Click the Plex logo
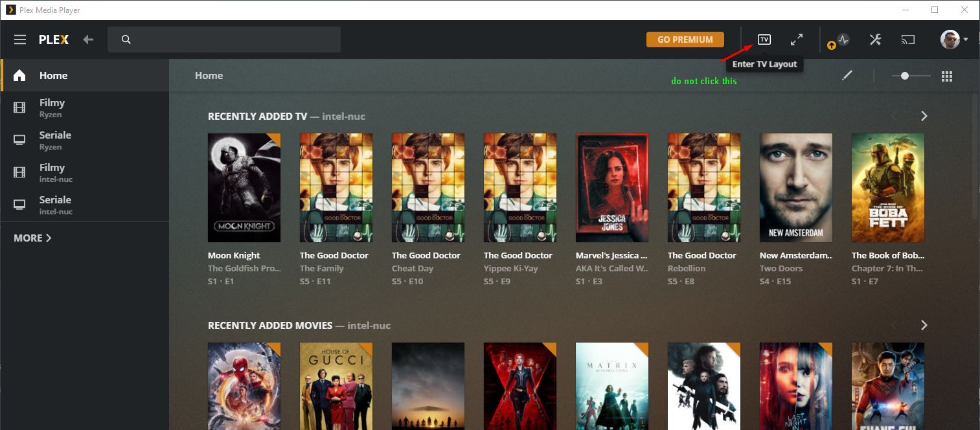The image size is (980, 430). (x=54, y=40)
